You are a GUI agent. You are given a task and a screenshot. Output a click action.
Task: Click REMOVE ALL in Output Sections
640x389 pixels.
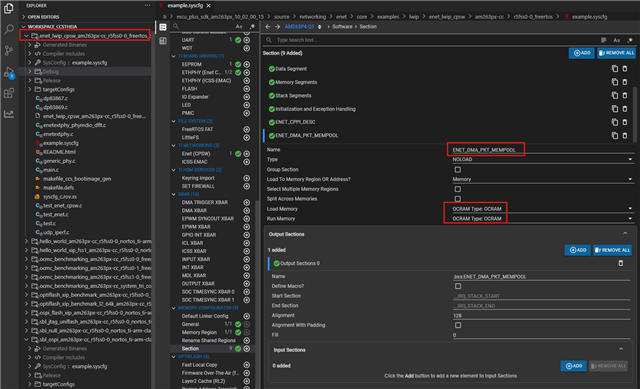pyautogui.click(x=612, y=250)
